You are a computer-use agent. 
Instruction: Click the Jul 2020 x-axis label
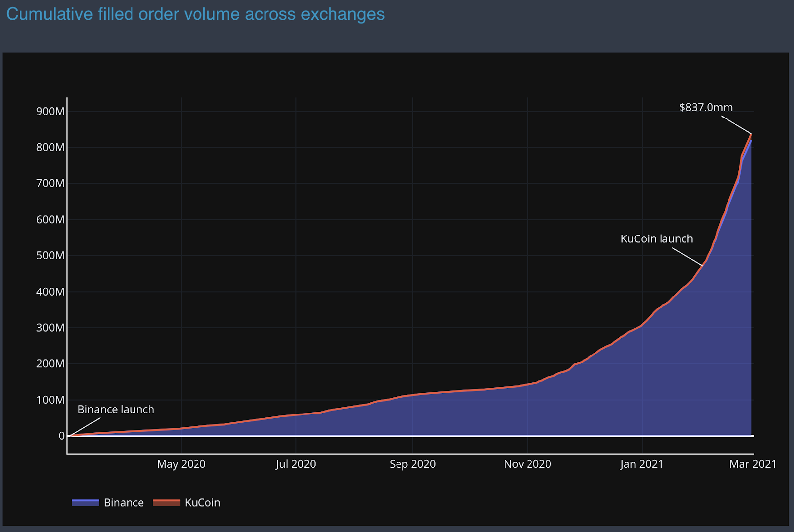coord(296,464)
